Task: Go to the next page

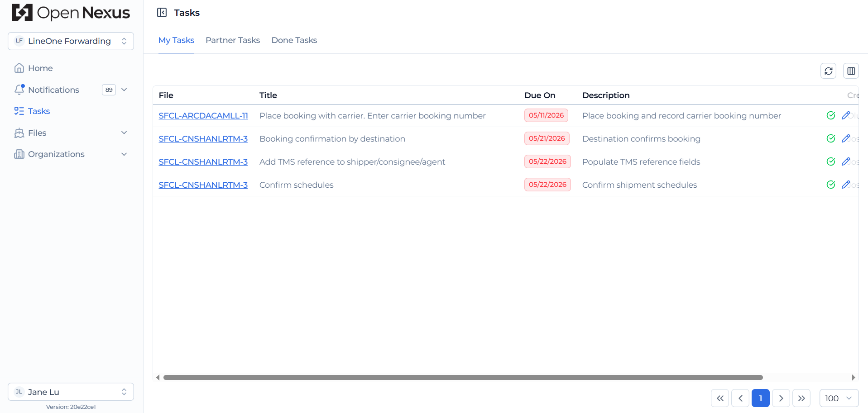Action: [781, 398]
